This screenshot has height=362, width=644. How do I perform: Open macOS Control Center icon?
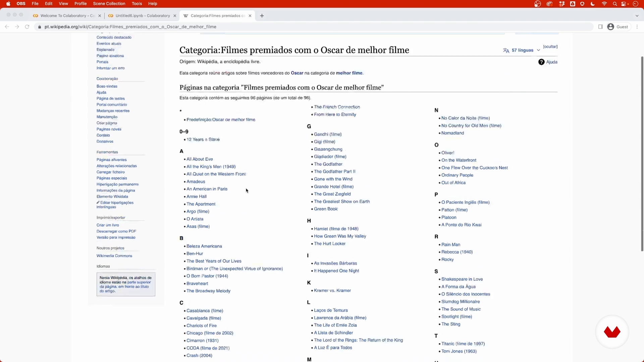(624, 4)
